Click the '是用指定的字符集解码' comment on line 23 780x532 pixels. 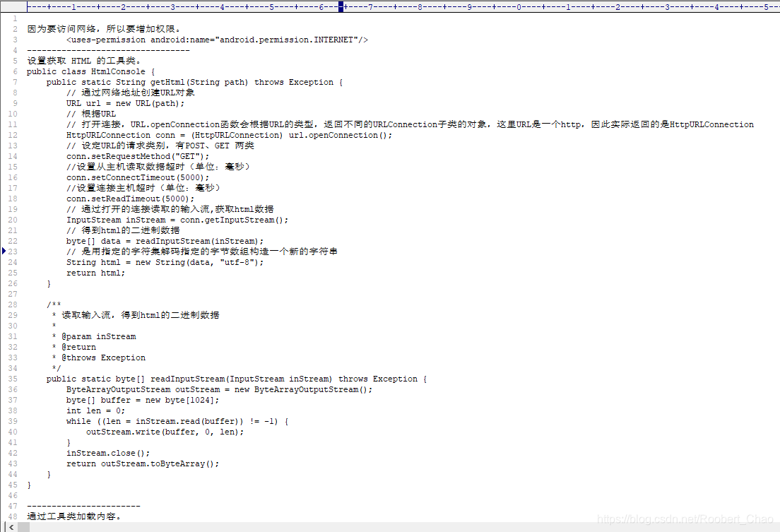(x=202, y=252)
